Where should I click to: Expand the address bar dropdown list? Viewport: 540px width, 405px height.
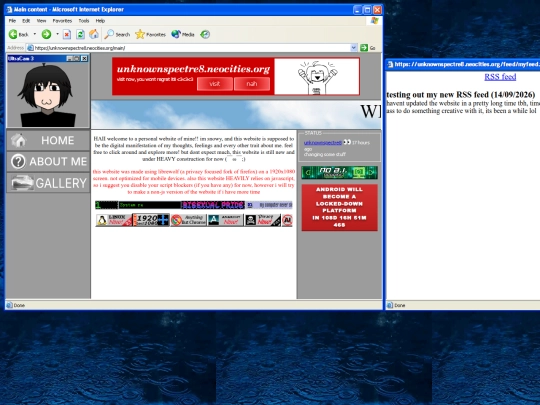353,48
